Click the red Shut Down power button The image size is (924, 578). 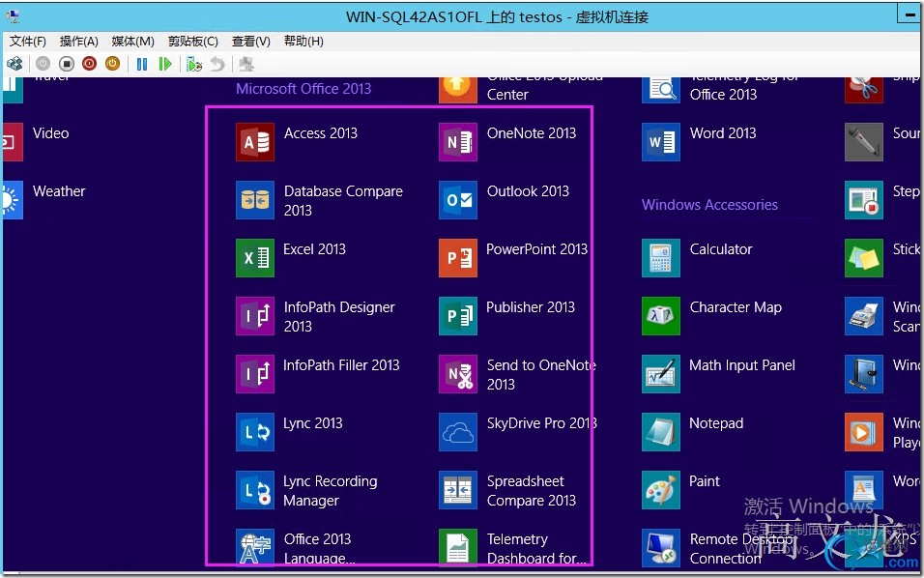[90, 64]
